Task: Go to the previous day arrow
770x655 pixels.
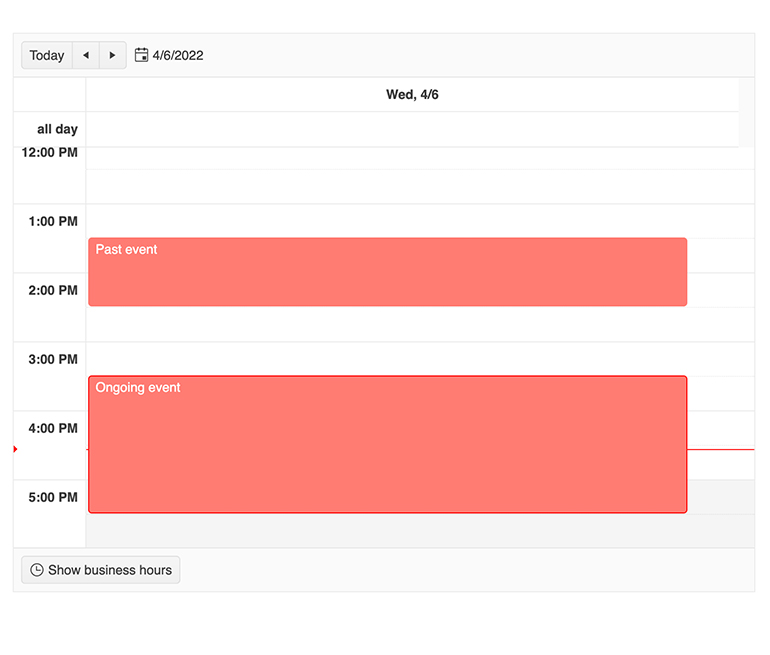Action: click(86, 56)
